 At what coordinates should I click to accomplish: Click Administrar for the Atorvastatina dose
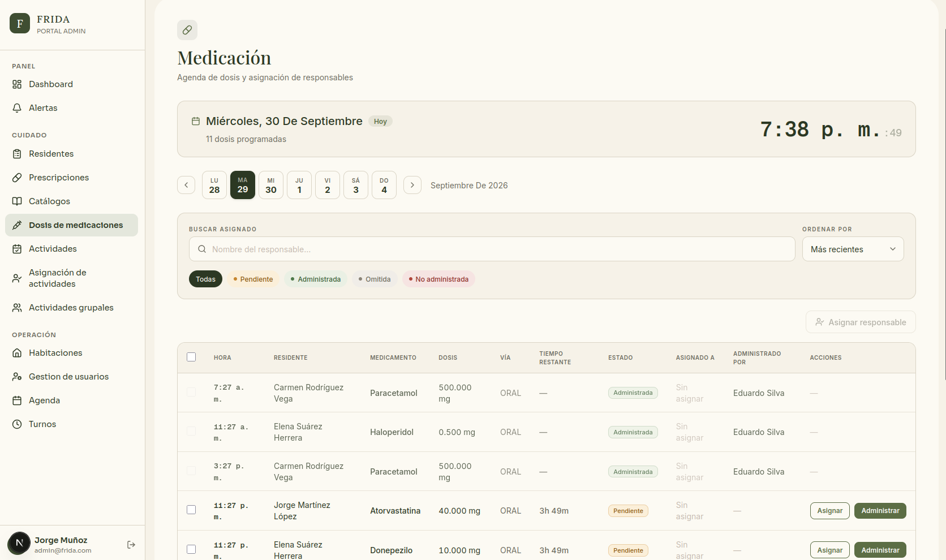(x=880, y=511)
